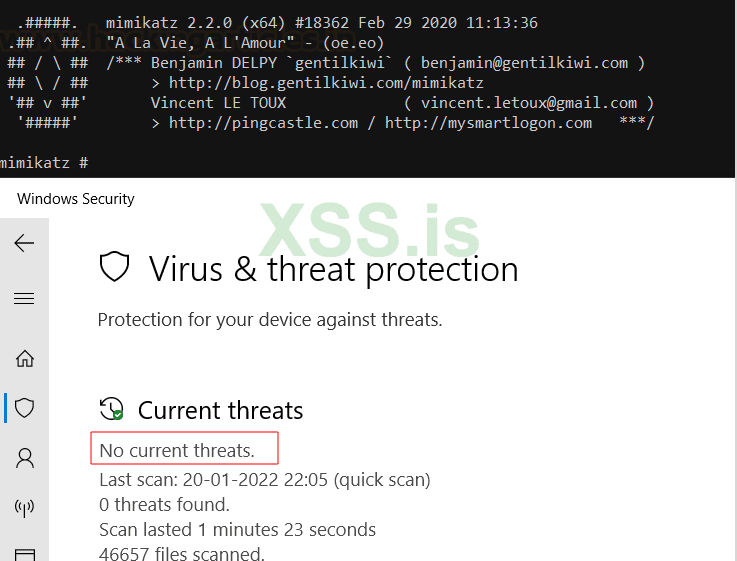Open the hamburger navigation menu

(x=24, y=298)
